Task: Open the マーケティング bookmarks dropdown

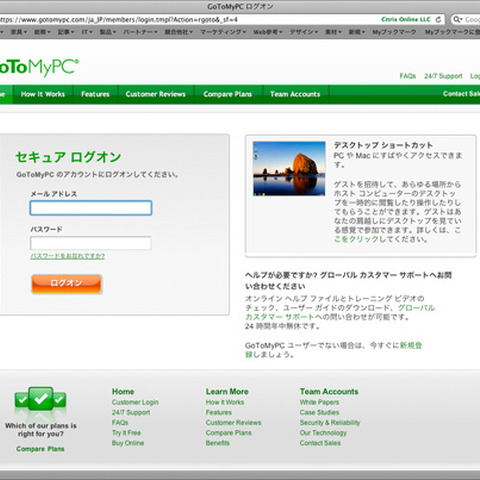Action: [x=223, y=32]
